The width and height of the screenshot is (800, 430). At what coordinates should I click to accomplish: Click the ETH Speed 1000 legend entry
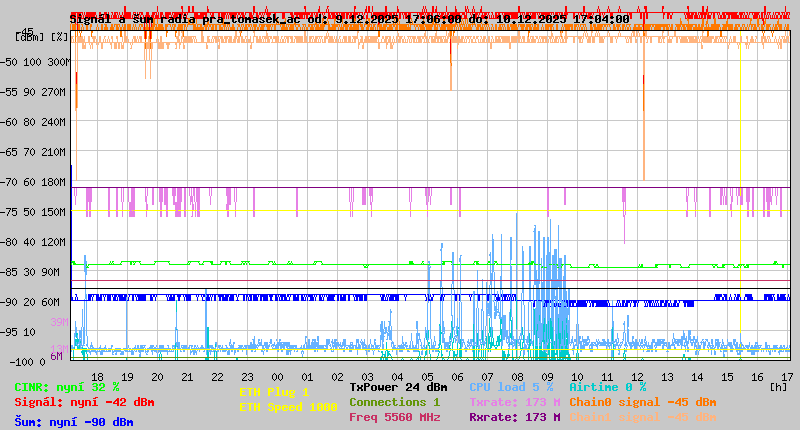coord(288,407)
